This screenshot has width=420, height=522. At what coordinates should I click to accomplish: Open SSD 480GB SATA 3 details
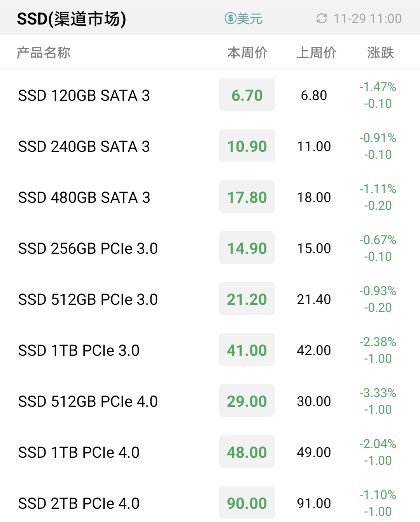[210, 197]
